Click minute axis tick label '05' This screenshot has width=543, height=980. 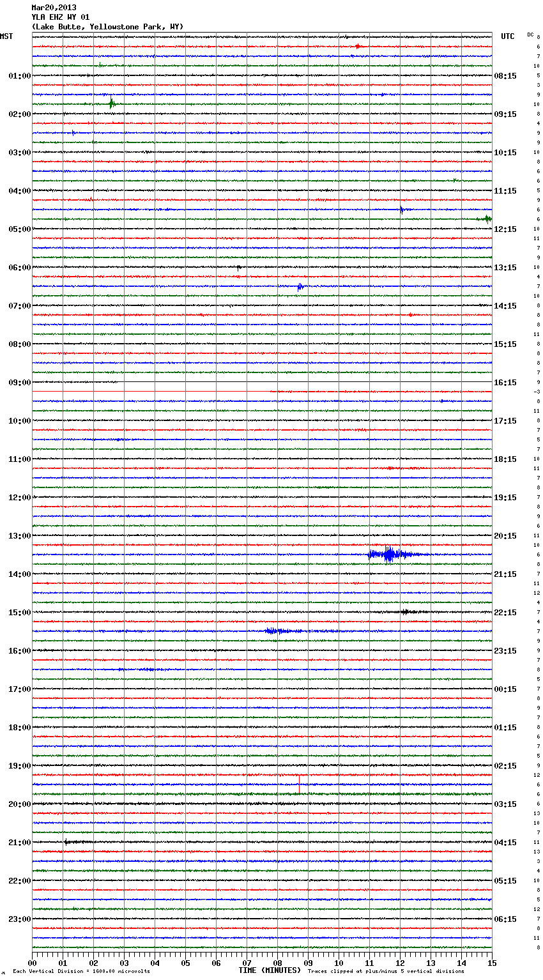185,963
